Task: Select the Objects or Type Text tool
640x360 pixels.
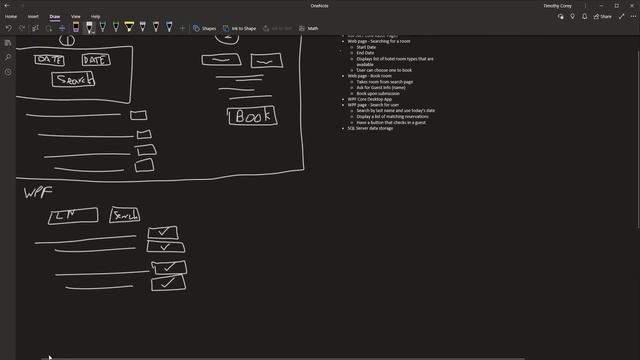Action: [x=36, y=28]
